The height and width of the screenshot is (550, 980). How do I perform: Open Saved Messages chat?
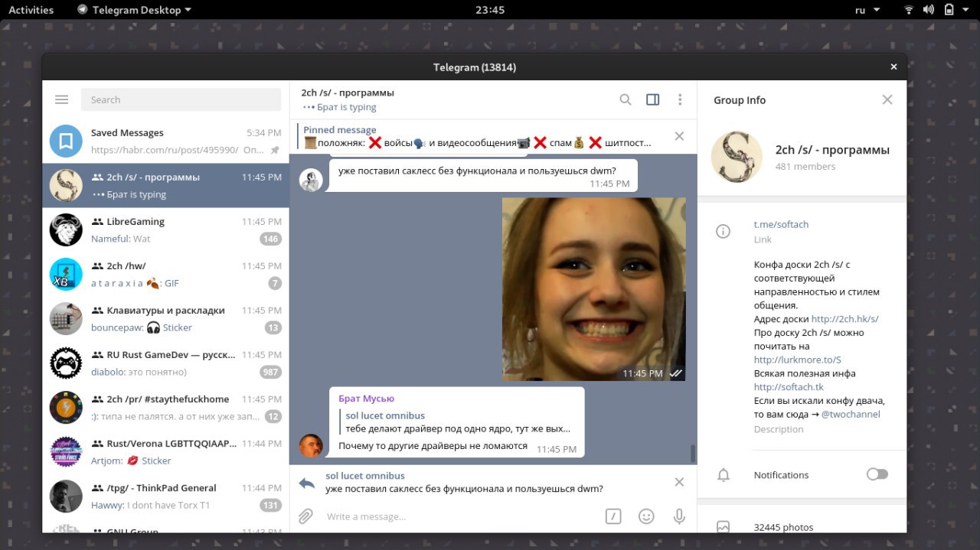coord(166,142)
